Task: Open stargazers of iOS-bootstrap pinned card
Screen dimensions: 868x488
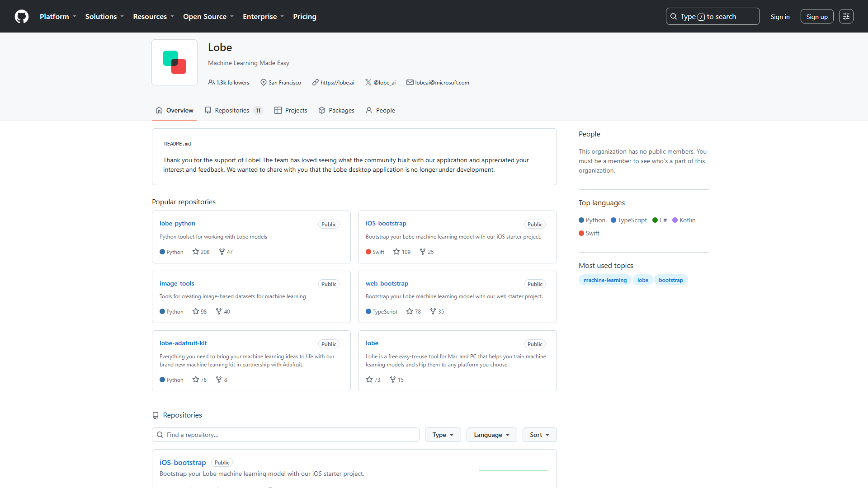Action: (402, 252)
